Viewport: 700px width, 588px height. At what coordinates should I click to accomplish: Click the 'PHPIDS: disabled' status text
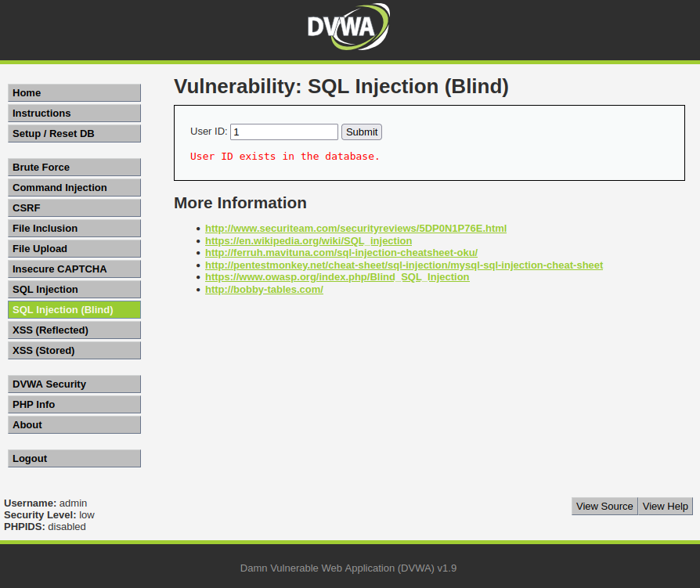point(45,527)
